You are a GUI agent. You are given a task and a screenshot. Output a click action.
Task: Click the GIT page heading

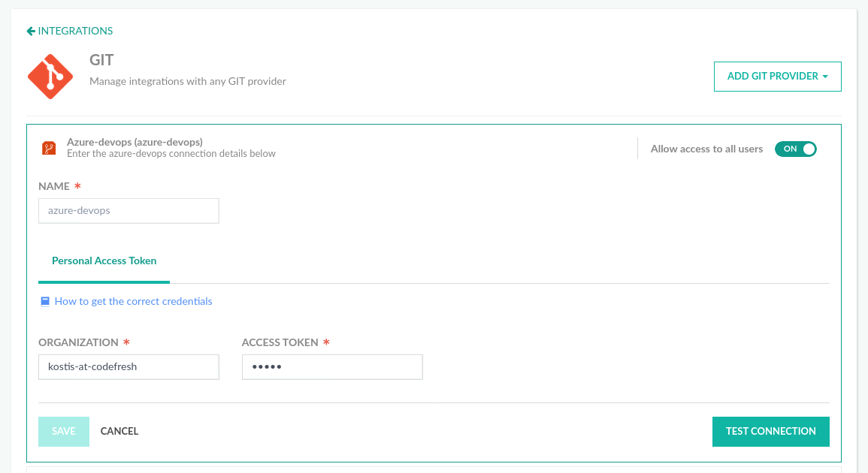click(x=101, y=60)
